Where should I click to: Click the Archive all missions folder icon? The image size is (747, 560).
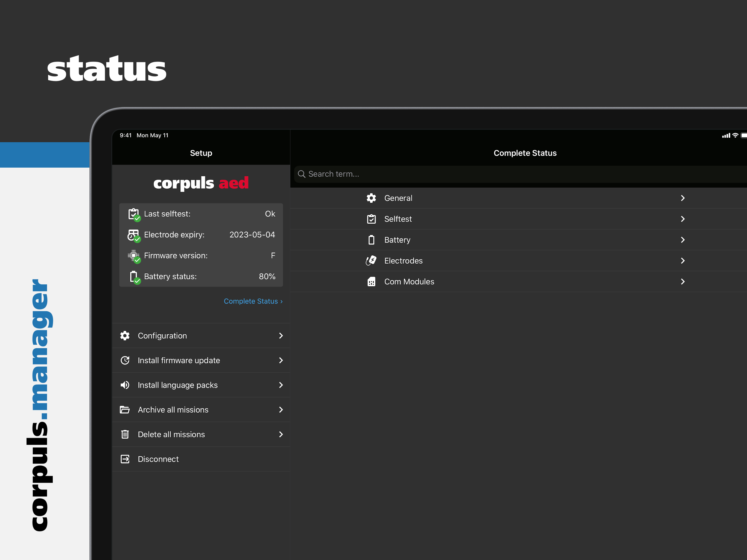coord(125,410)
